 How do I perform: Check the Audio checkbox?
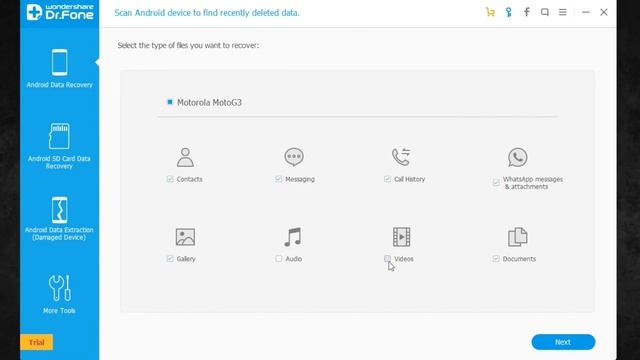click(278, 259)
